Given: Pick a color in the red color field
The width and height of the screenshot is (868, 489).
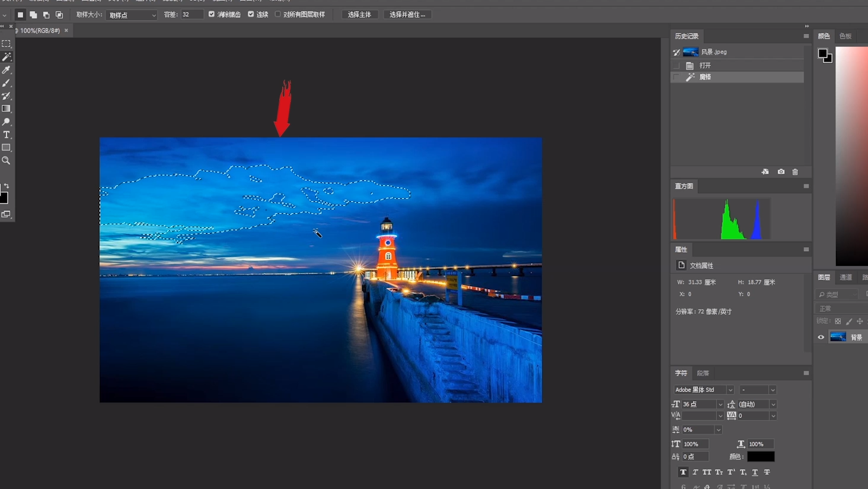Looking at the screenshot, I should pyautogui.click(x=852, y=155).
